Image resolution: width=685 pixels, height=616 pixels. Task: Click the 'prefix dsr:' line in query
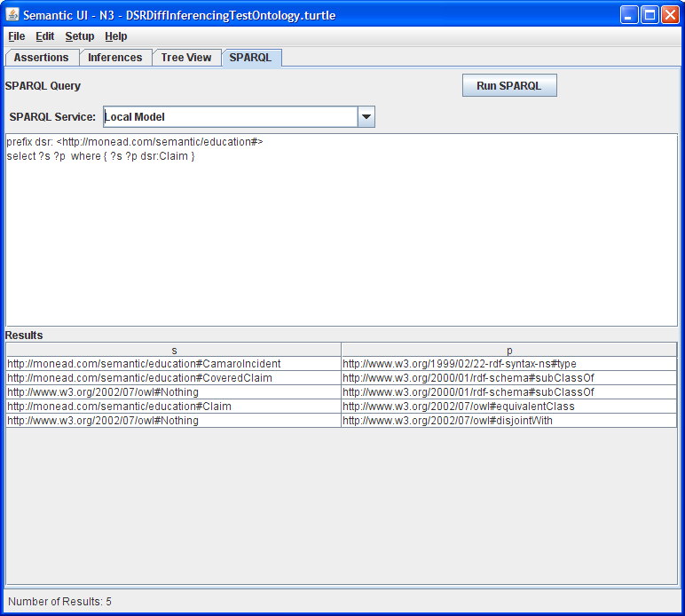pyautogui.click(x=135, y=142)
